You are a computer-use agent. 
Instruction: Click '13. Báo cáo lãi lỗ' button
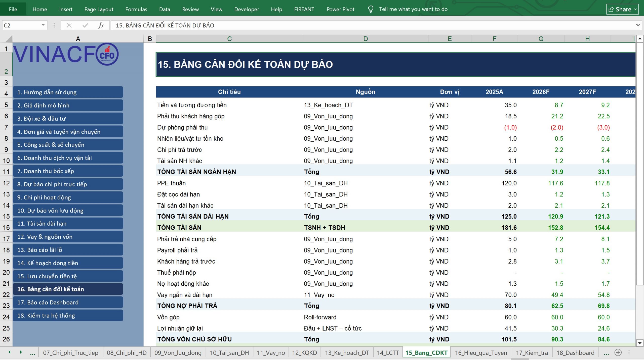[68, 250]
